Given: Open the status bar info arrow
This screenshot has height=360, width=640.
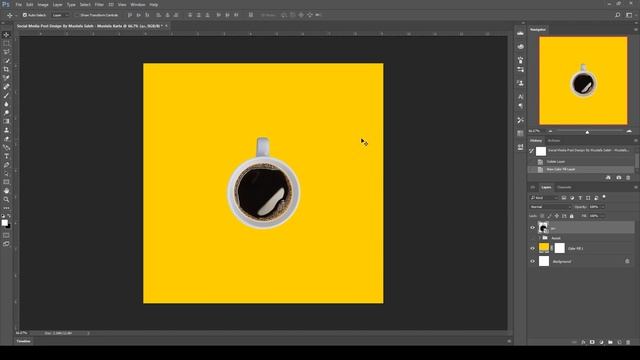Looking at the screenshot, I should point(88,333).
